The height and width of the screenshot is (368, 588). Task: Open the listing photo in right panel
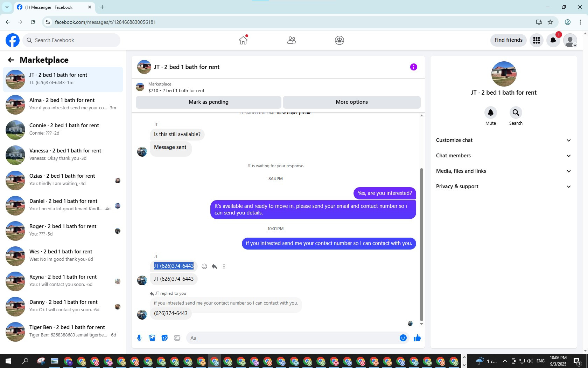pos(504,74)
